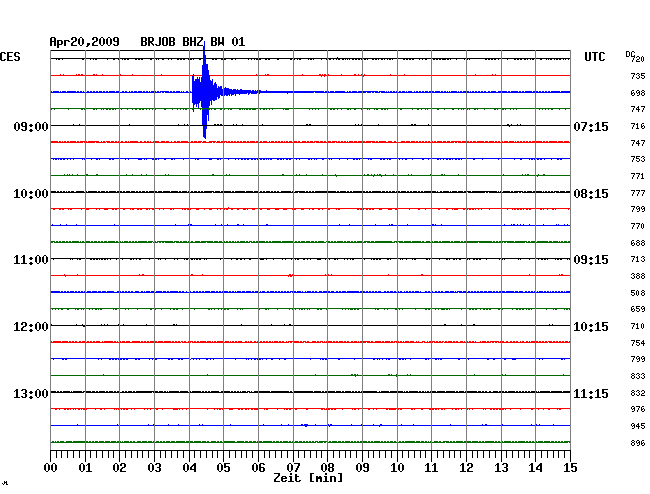The image size is (650, 494).
Task: Select the value '770' in right column
Action: tap(638, 226)
